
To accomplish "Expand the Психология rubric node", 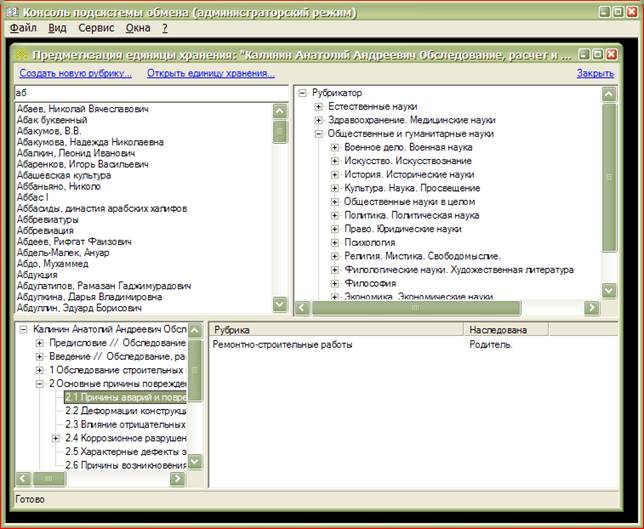I will click(x=336, y=242).
